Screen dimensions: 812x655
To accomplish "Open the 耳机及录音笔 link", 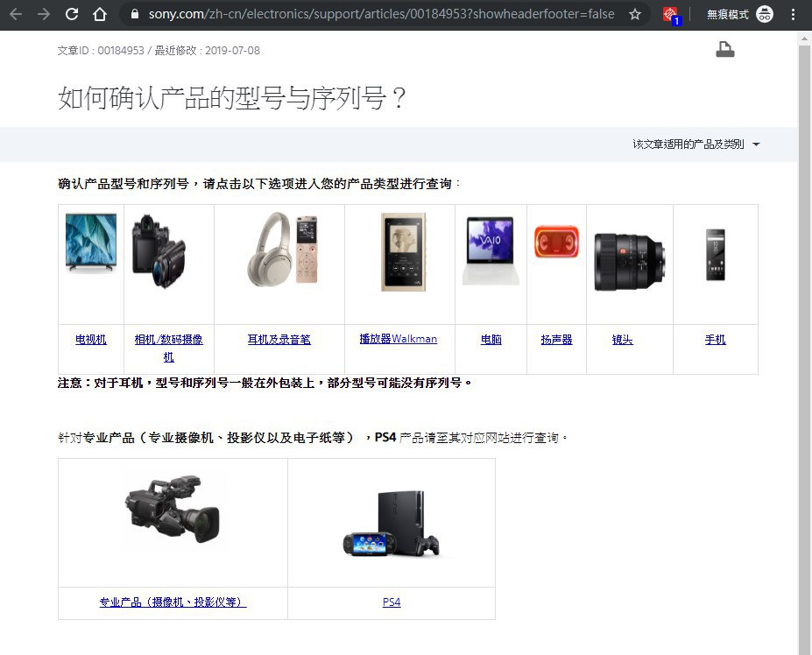I will point(279,339).
